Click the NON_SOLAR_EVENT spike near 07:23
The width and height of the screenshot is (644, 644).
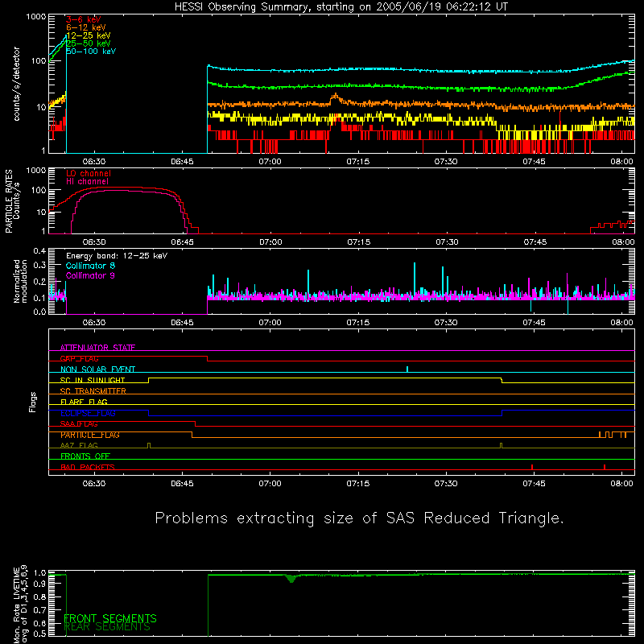407,369
